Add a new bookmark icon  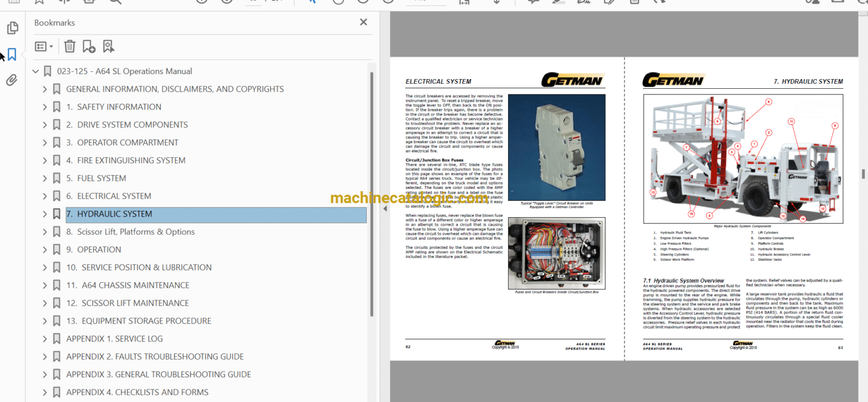coord(89,46)
